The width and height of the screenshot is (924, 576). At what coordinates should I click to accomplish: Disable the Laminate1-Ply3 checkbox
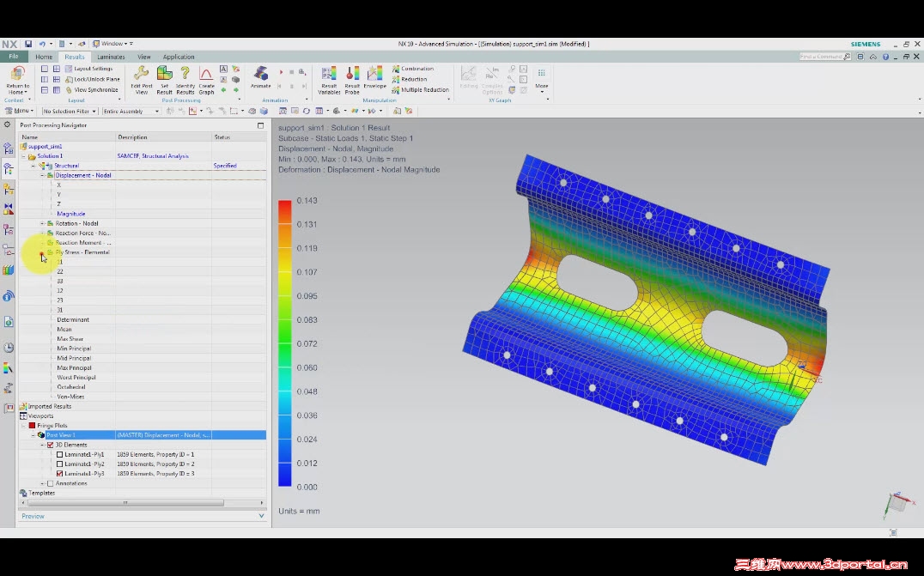pyautogui.click(x=59, y=474)
